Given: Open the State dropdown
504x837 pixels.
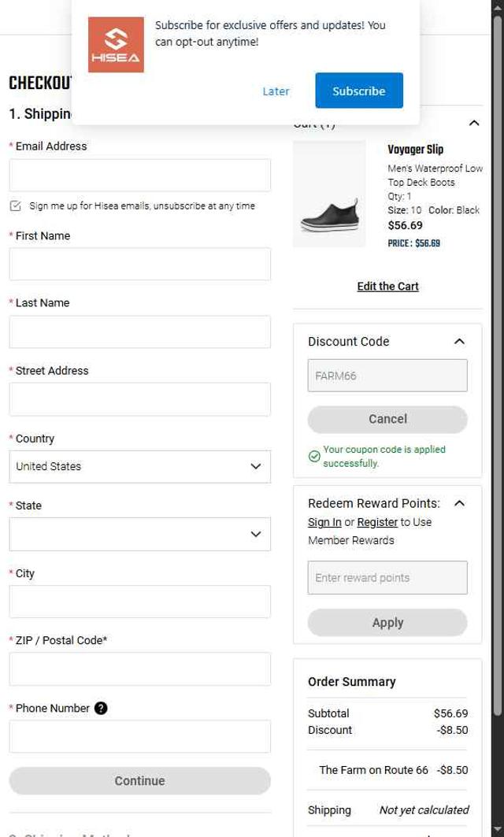Looking at the screenshot, I should (140, 535).
